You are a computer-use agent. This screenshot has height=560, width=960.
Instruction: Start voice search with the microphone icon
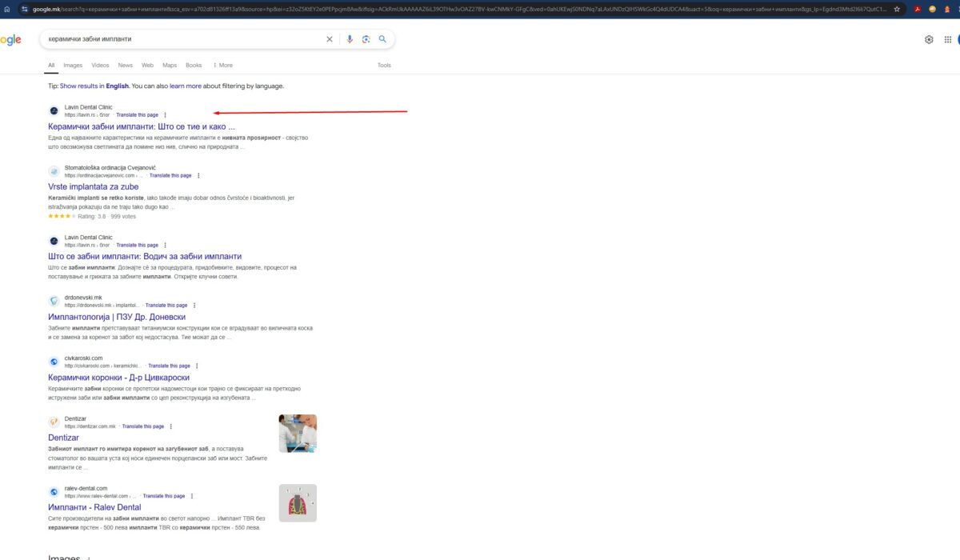(350, 39)
